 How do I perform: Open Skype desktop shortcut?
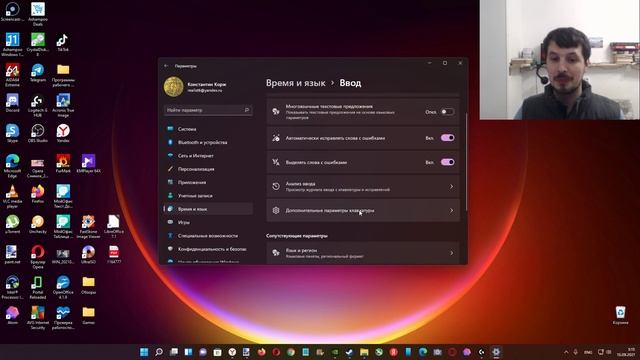tap(12, 133)
